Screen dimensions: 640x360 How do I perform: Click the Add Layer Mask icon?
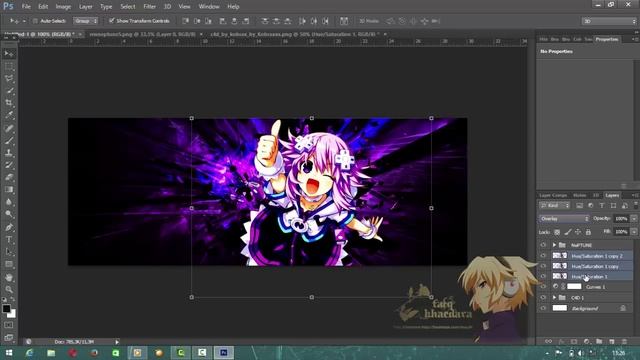[x=574, y=341]
